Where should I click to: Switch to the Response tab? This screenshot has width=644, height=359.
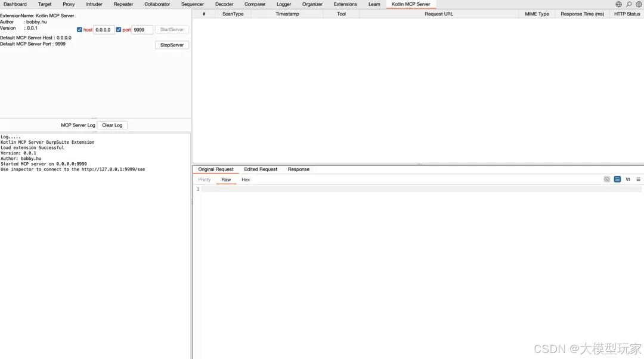(299, 169)
